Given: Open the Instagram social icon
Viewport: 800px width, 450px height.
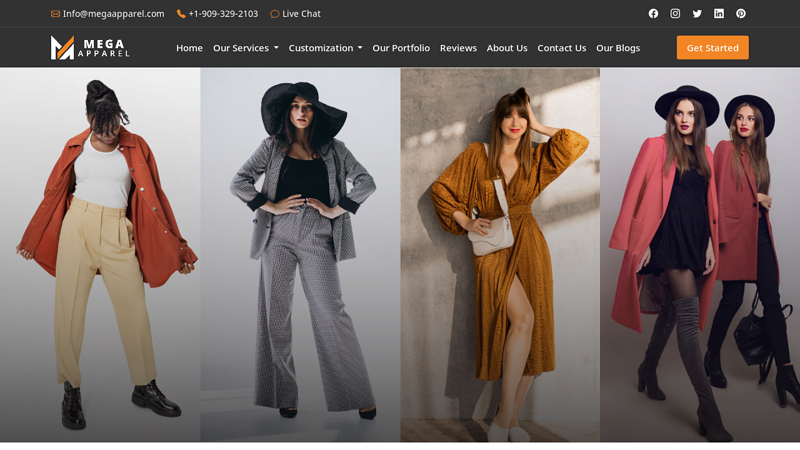Looking at the screenshot, I should click(x=675, y=14).
